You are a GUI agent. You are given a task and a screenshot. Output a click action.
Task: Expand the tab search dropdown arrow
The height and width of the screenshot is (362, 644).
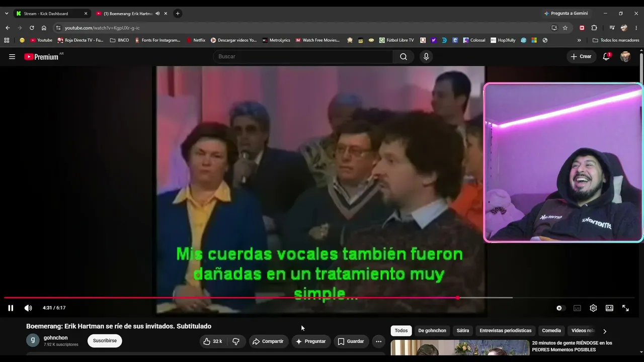pyautogui.click(x=7, y=14)
